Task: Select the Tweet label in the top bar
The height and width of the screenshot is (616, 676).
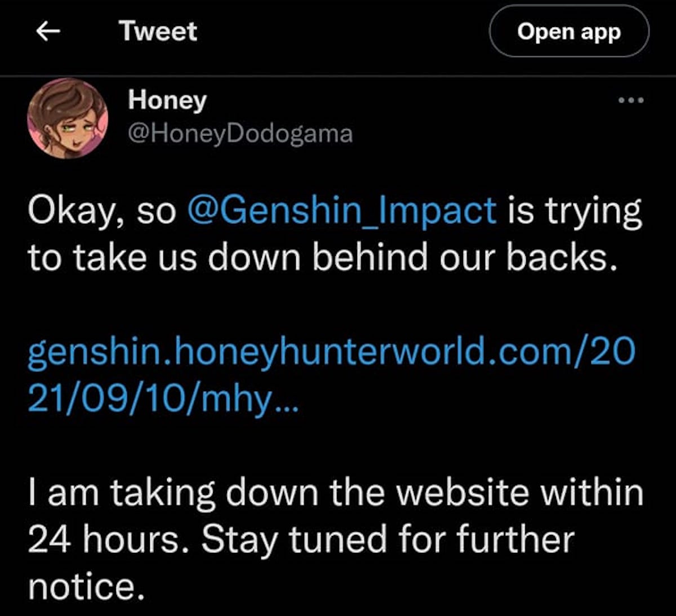Action: click(x=158, y=31)
